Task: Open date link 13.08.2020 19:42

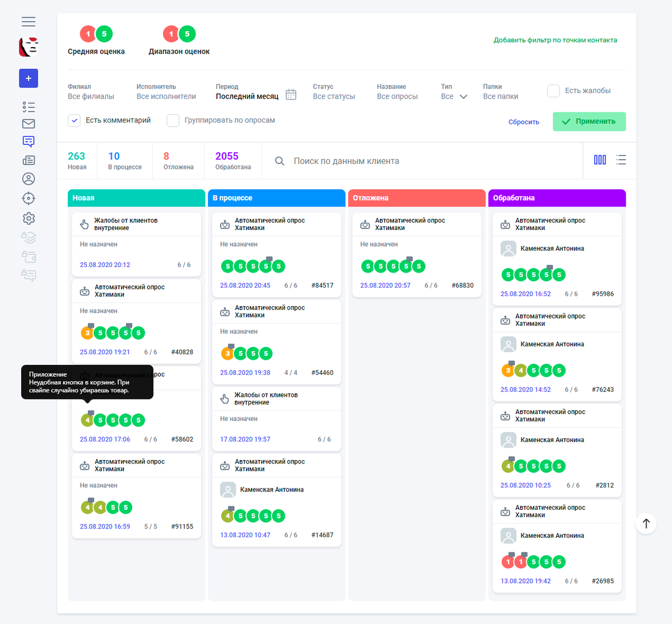Action: pos(526,581)
